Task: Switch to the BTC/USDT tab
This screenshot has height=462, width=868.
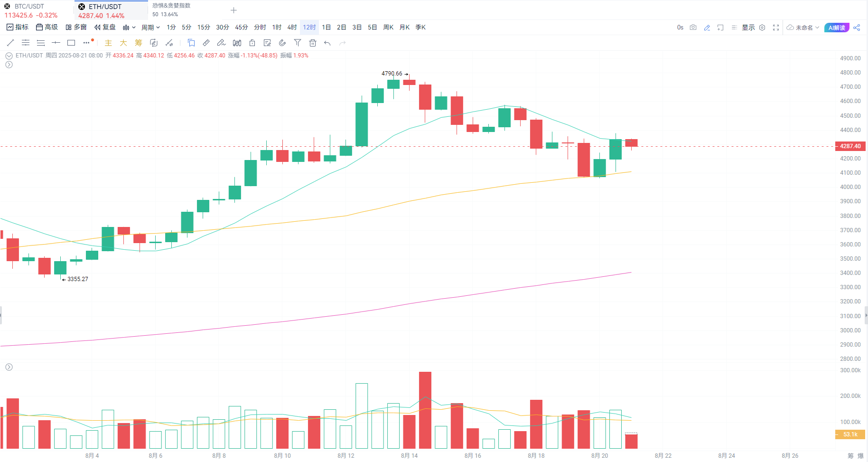Action: (29, 7)
